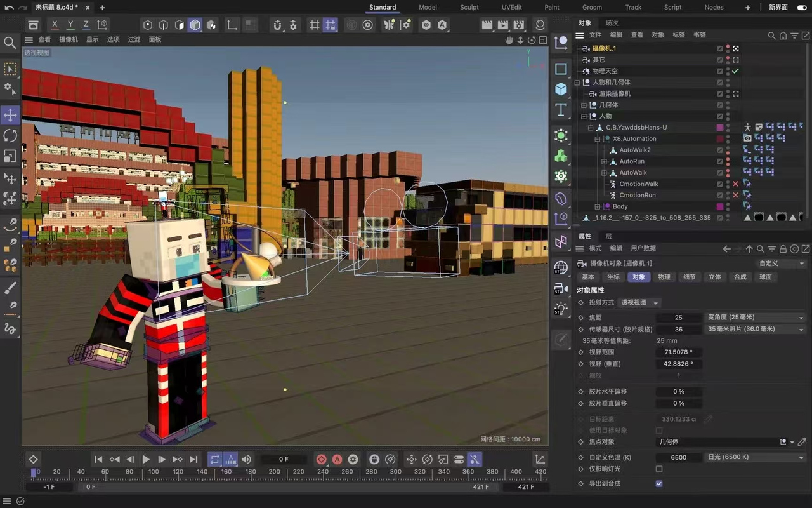Switch to the Sculpt layout tab

click(469, 7)
